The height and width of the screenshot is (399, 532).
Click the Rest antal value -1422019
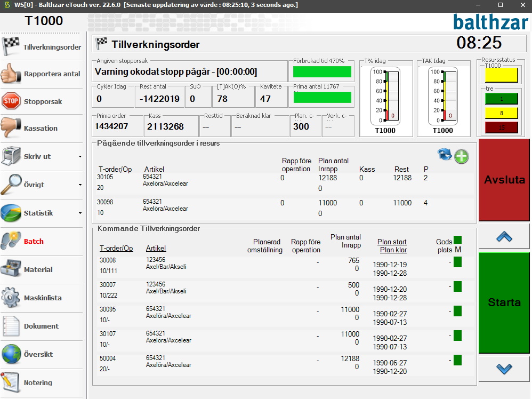coord(159,99)
